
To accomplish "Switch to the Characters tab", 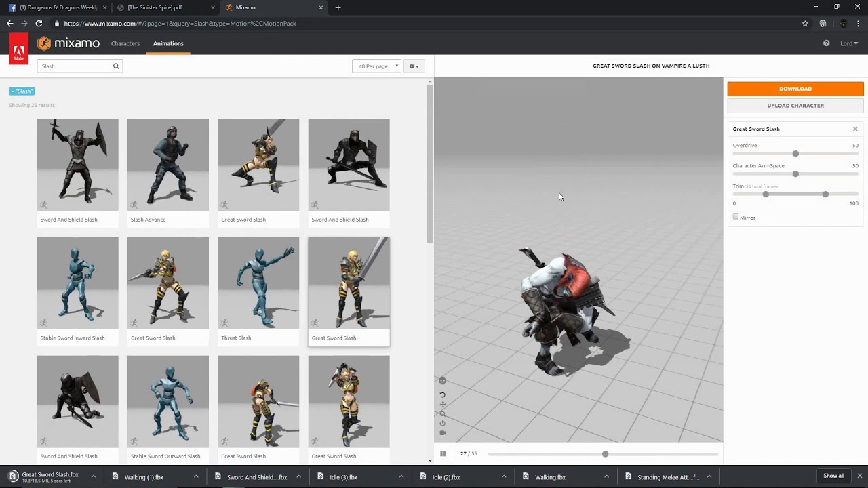I will click(125, 43).
